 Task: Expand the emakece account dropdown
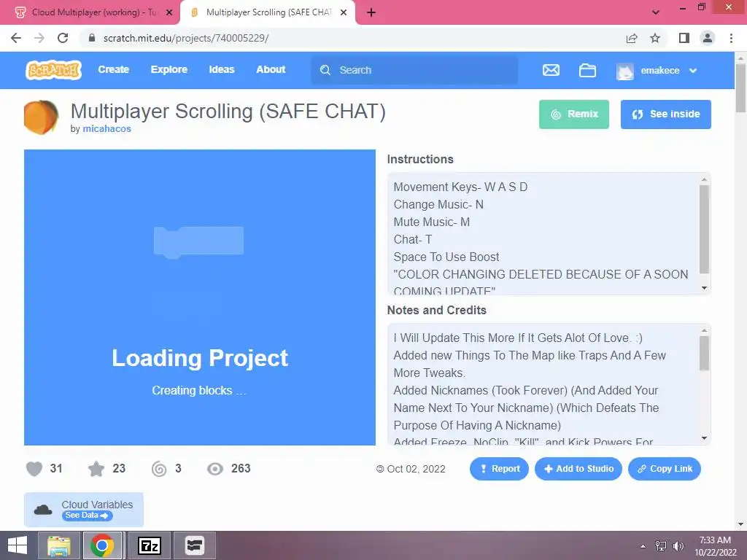coord(693,71)
